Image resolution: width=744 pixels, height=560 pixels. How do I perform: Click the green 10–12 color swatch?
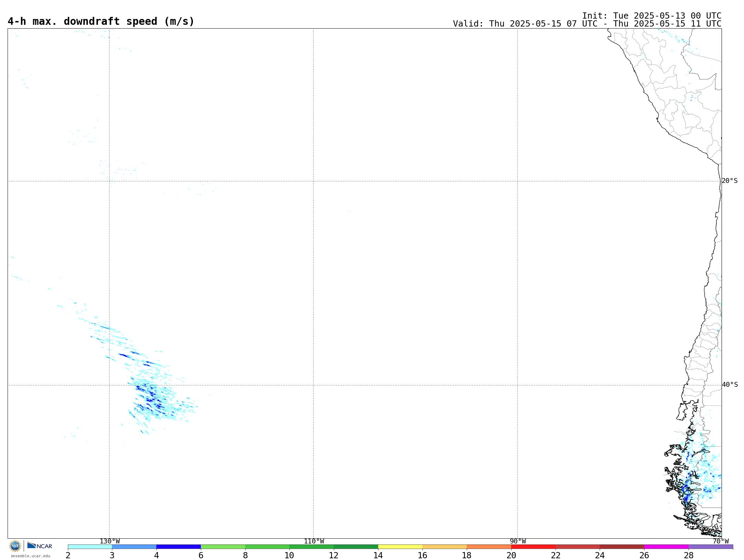tap(312, 547)
